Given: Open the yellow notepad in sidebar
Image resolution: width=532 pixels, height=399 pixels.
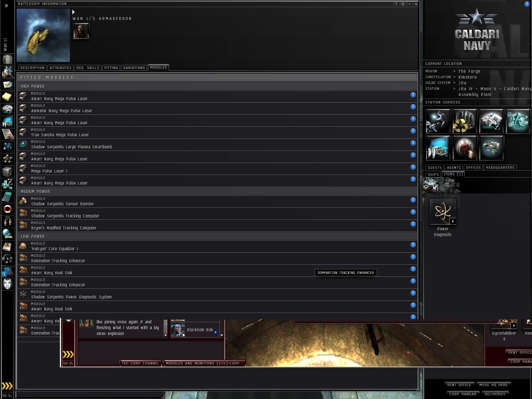Looking at the screenshot, I should 7,97.
